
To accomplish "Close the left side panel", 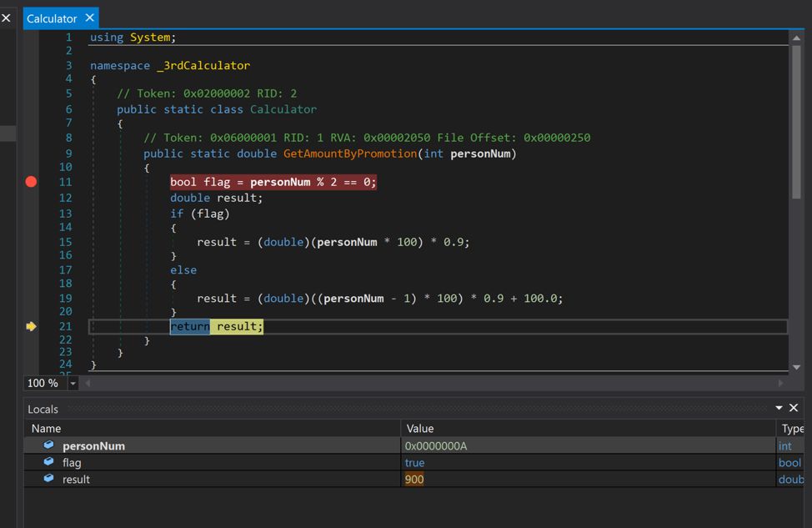I will coord(6,18).
